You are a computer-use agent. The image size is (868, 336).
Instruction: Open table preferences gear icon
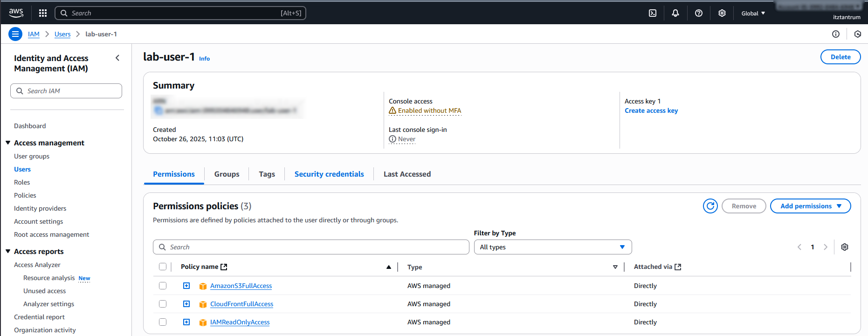click(x=845, y=247)
